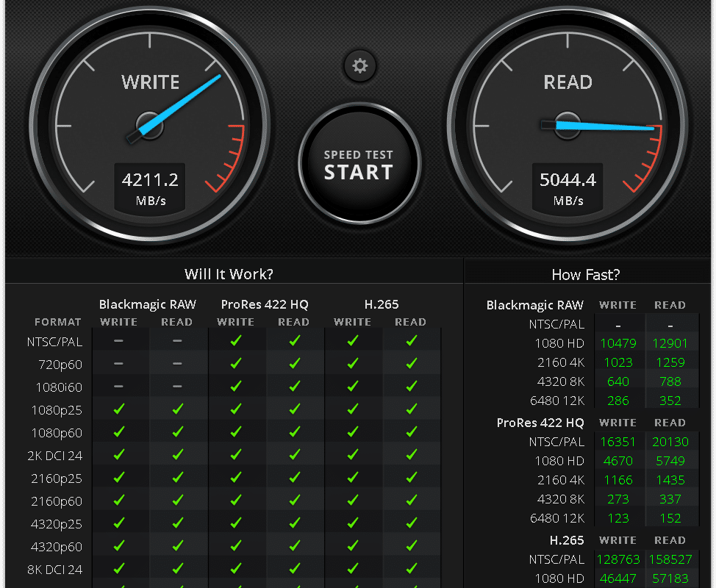Select ProRes 422 HQ 4320 8K read value 337
Screen dimensions: 716x588
click(670, 500)
